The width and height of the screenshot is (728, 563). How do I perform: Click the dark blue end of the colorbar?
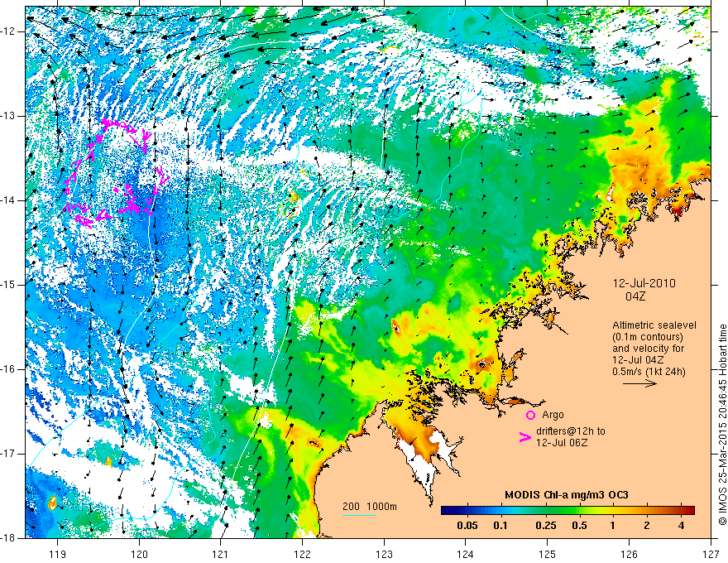pyautogui.click(x=445, y=510)
